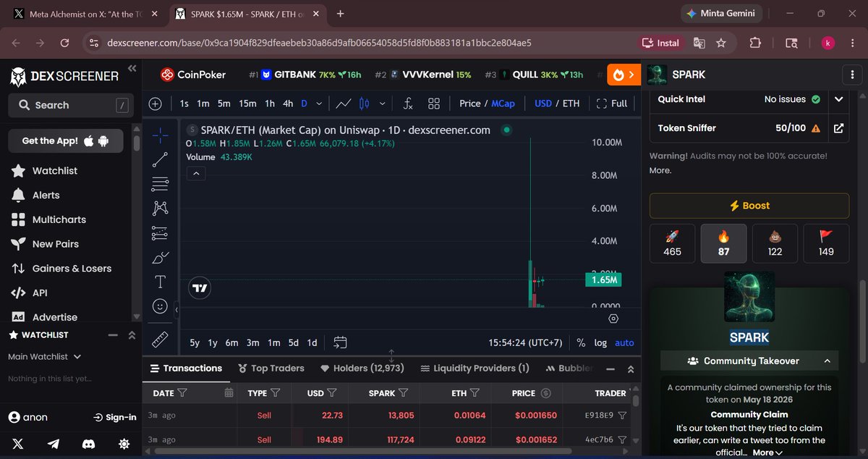Collapse the chart legend arrow button
Screen dimensions: 868x459
coord(196,173)
